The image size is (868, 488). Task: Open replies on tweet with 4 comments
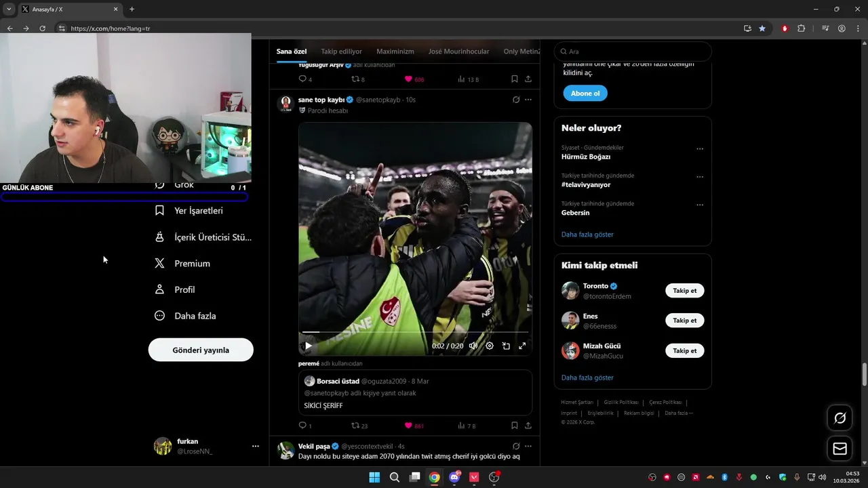click(x=305, y=79)
